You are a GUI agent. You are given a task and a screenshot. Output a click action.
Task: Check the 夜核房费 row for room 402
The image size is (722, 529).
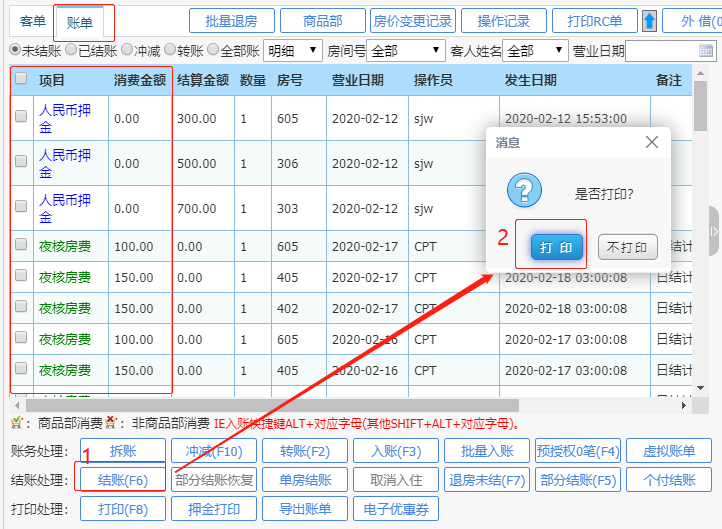[21, 307]
